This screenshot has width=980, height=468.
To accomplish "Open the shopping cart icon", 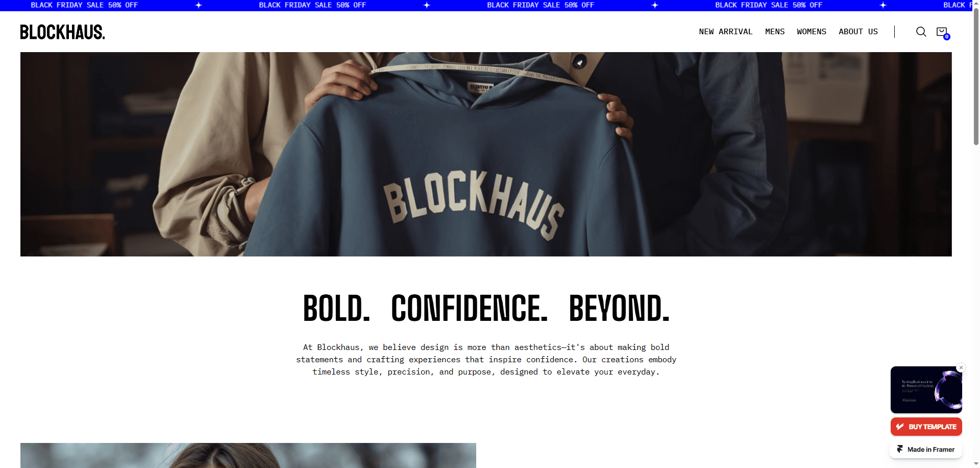I will point(942,32).
